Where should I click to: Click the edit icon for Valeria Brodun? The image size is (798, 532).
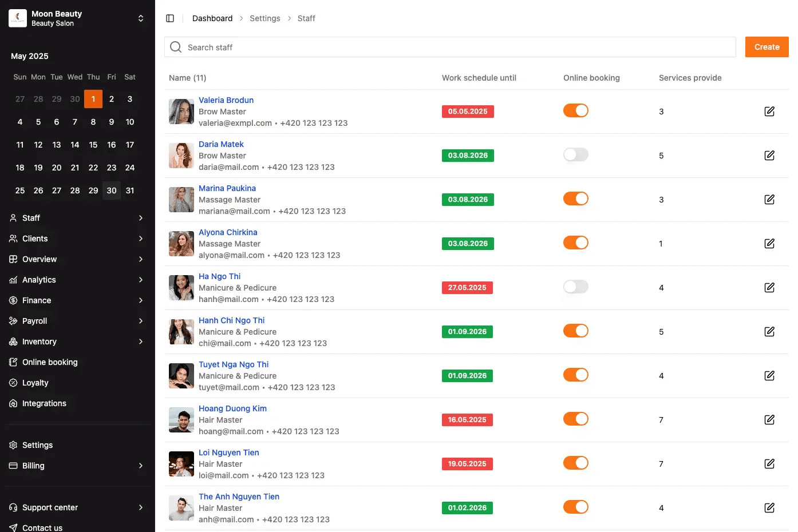[x=769, y=112]
